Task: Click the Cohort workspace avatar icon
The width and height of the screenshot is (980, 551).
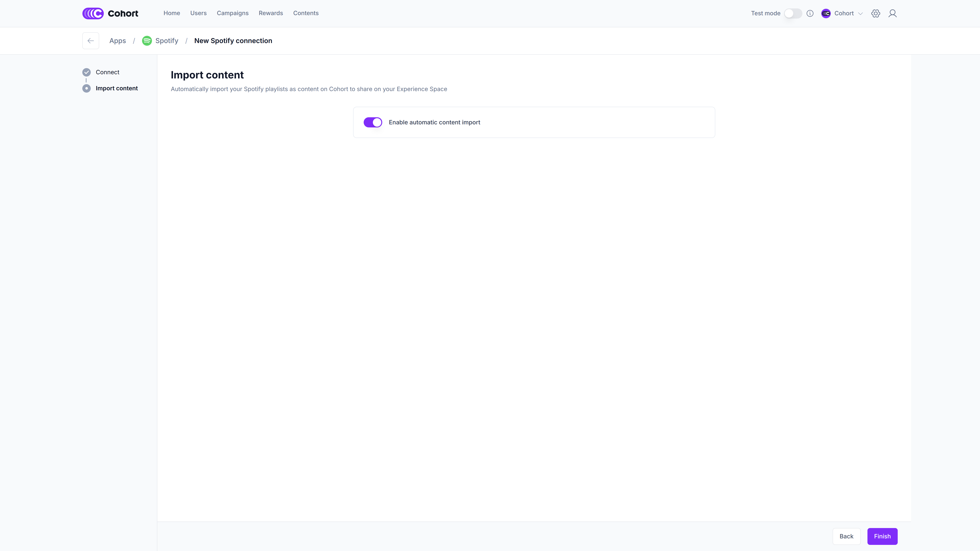Action: (826, 13)
